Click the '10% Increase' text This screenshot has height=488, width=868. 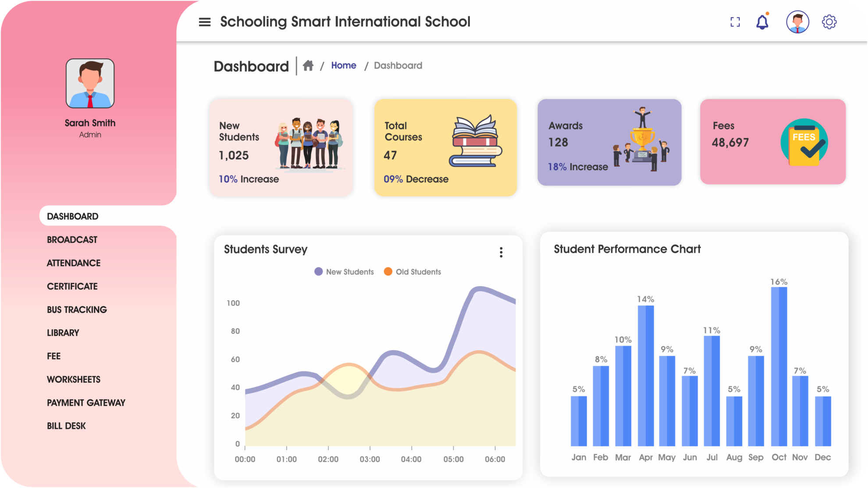pyautogui.click(x=249, y=179)
